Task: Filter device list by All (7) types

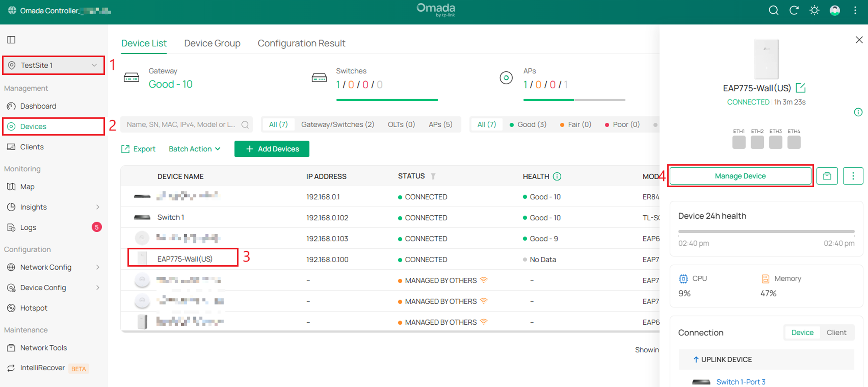Action: click(x=278, y=125)
